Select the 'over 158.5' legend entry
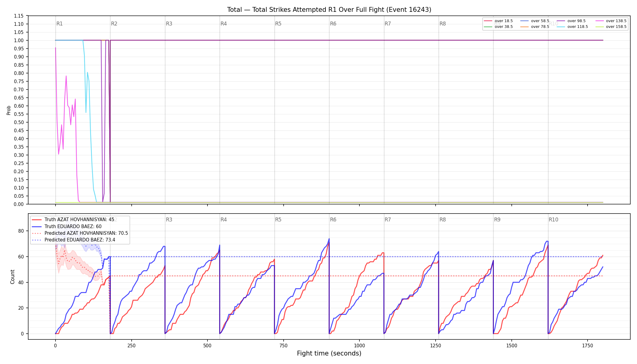 [x=611, y=27]
